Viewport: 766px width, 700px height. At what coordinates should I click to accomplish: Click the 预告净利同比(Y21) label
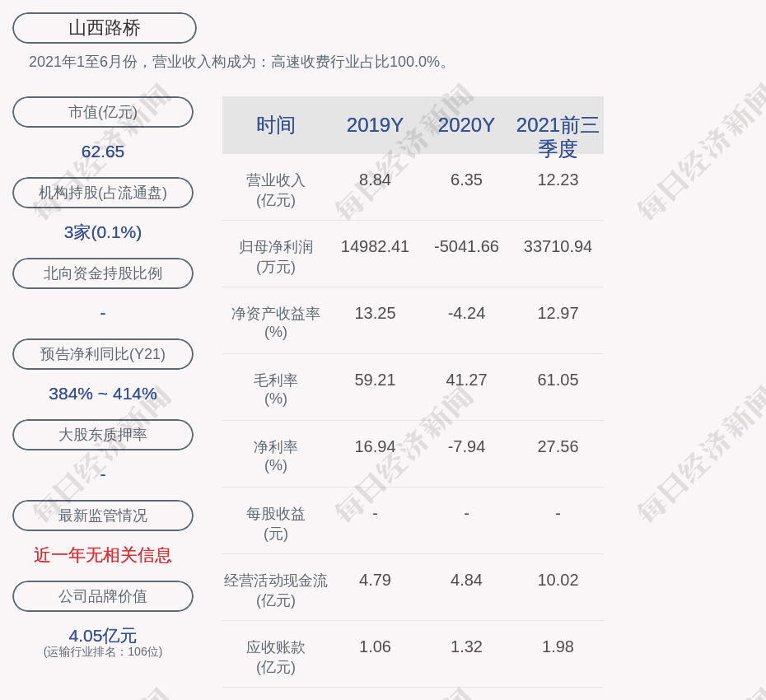click(x=103, y=353)
